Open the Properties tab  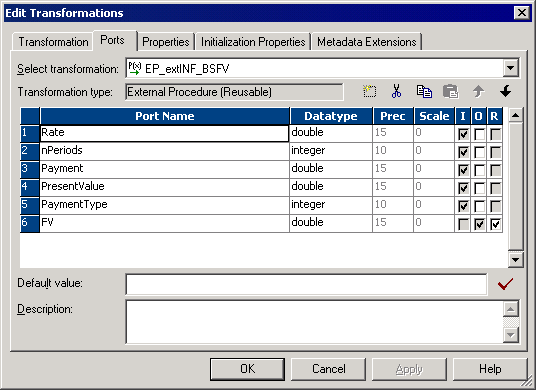tap(166, 42)
